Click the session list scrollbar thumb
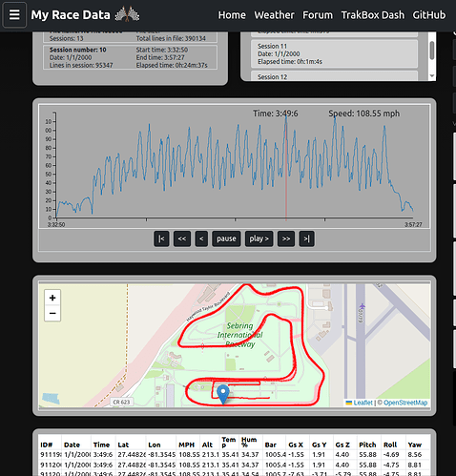 coord(432,51)
